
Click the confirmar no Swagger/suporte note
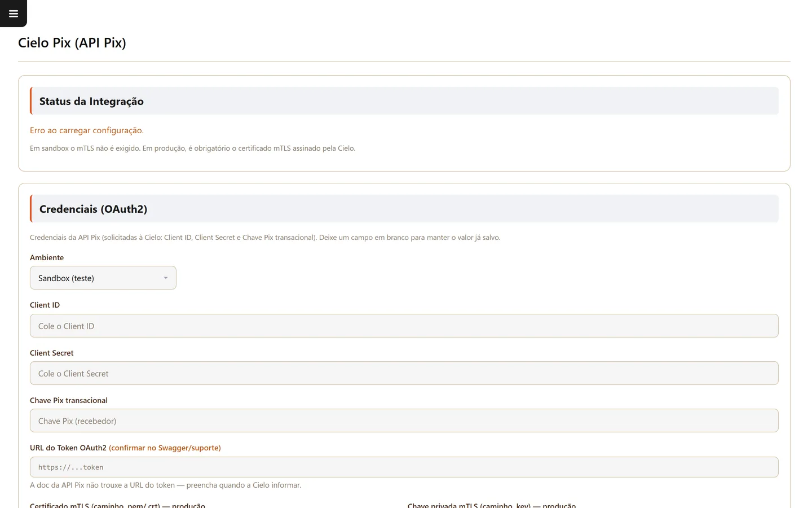165,448
